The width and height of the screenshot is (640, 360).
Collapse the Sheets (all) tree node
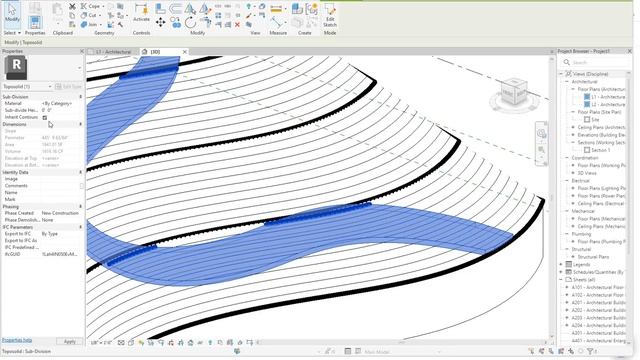[561, 280]
